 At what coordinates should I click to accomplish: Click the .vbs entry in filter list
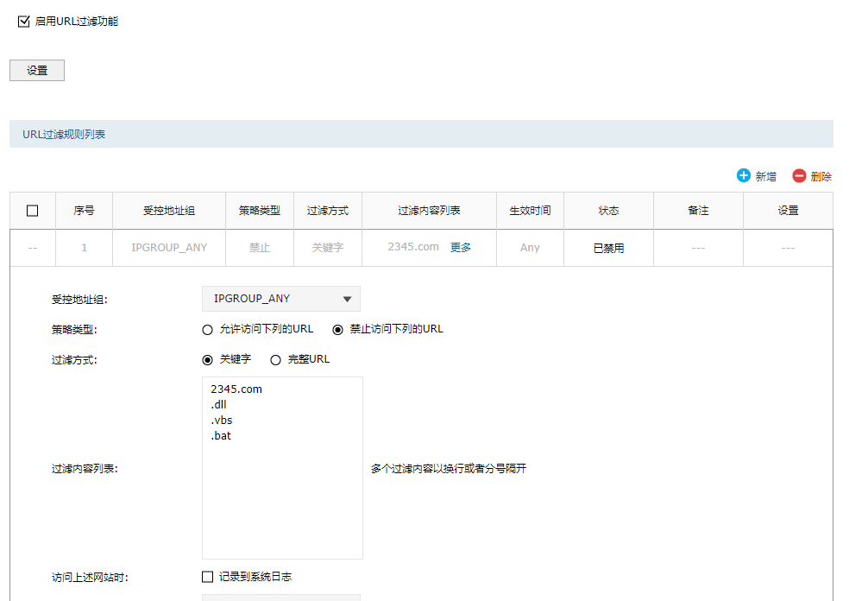coord(222,420)
